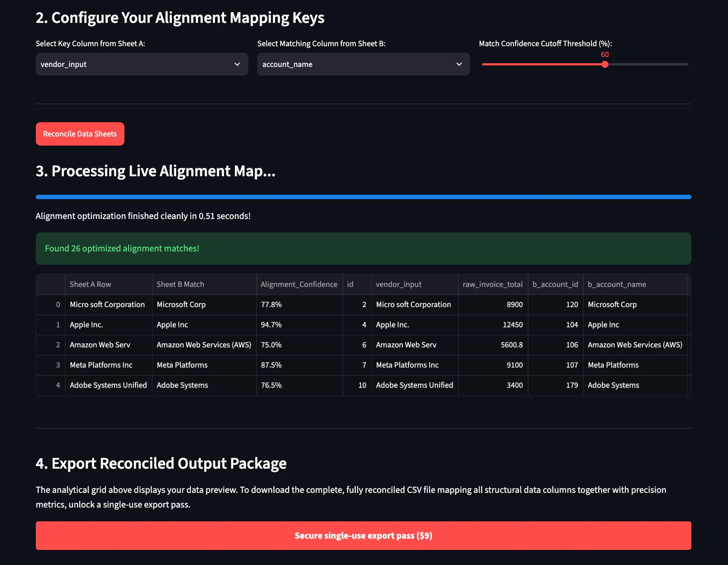Click row index 3 in results table
Screen dimensions: 728x565
click(x=51, y=365)
